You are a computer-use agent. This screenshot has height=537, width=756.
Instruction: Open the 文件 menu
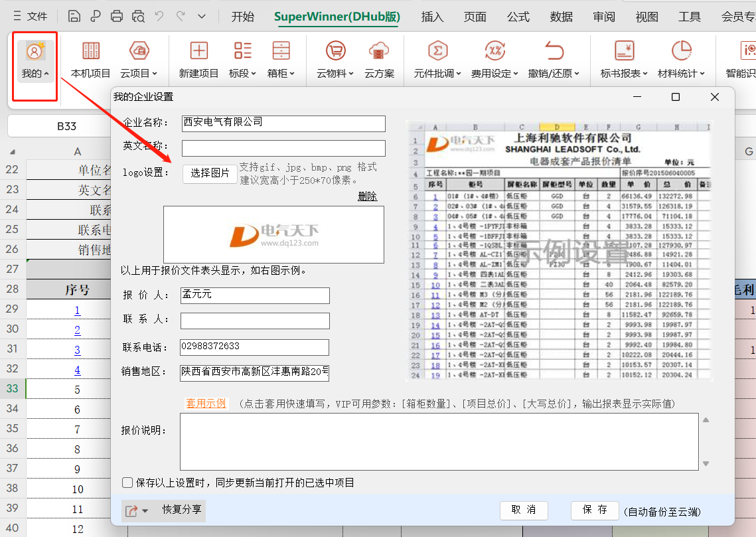point(31,17)
